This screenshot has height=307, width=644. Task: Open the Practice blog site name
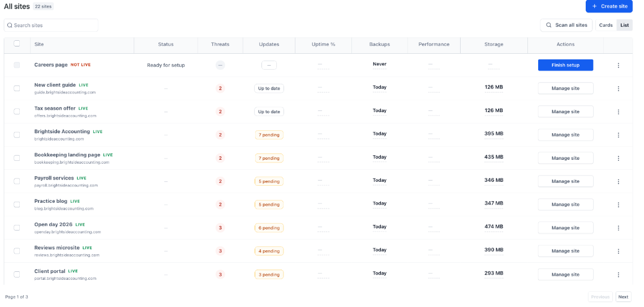coord(51,202)
